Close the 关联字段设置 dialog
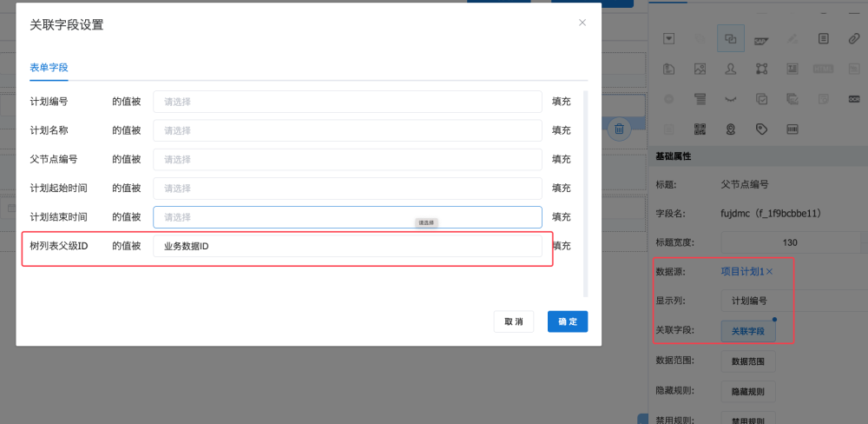This screenshot has width=868, height=424. coord(582,23)
